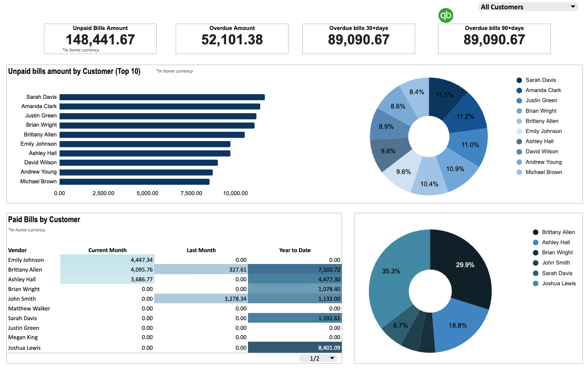Click the Year to Date column header

(x=294, y=250)
